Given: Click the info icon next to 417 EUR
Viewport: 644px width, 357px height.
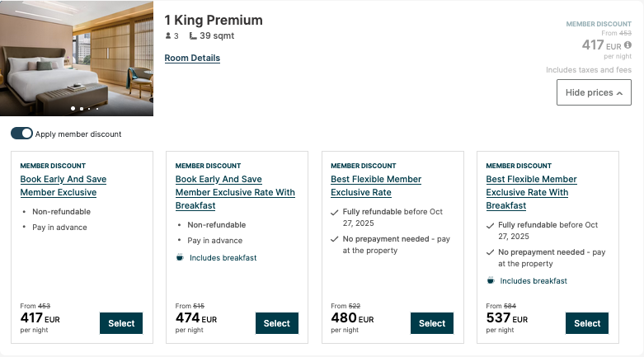Looking at the screenshot, I should pos(628,45).
